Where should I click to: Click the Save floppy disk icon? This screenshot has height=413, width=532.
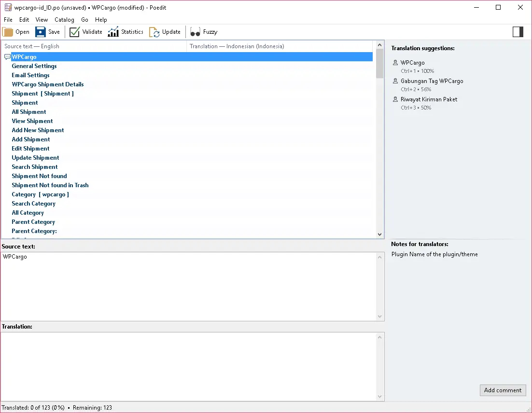click(x=41, y=32)
